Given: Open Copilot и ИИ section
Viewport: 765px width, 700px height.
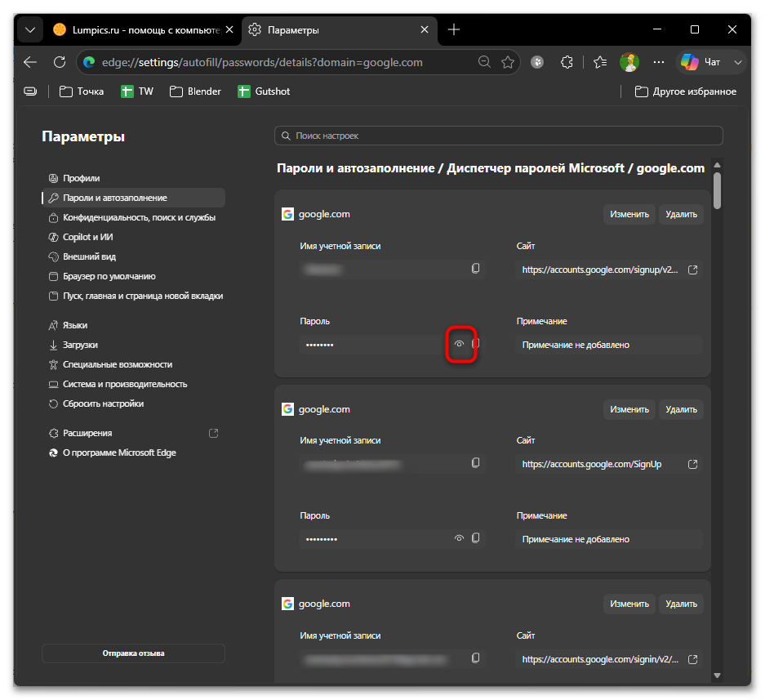Looking at the screenshot, I should [133, 237].
